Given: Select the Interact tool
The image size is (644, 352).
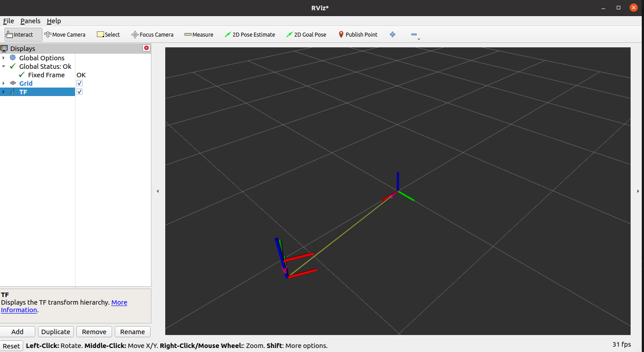Looking at the screenshot, I should pyautogui.click(x=23, y=34).
